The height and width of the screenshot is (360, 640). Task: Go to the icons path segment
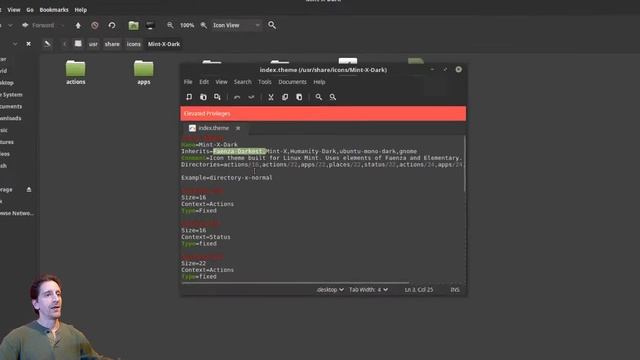133,44
